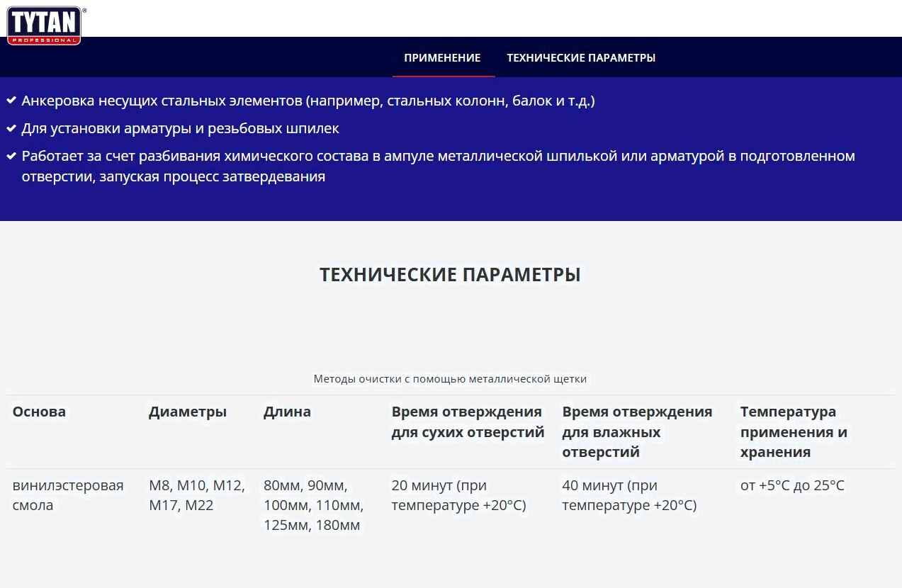Click the "от +5°C до 25°C" temperature cell

click(x=792, y=485)
